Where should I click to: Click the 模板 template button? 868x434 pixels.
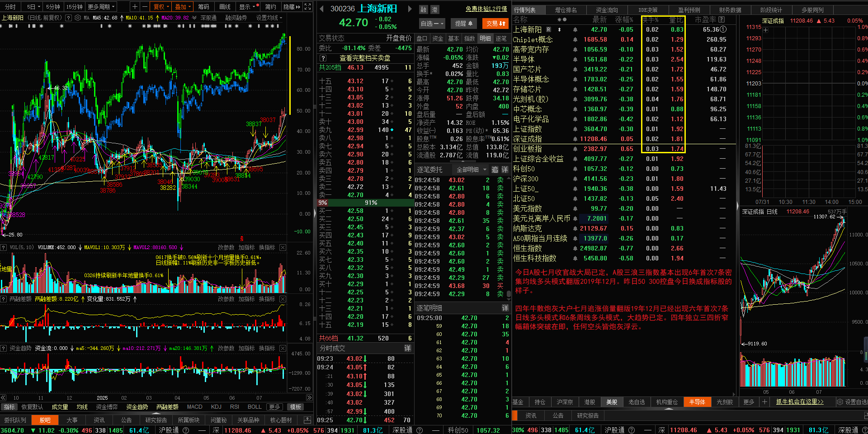[x=296, y=407]
